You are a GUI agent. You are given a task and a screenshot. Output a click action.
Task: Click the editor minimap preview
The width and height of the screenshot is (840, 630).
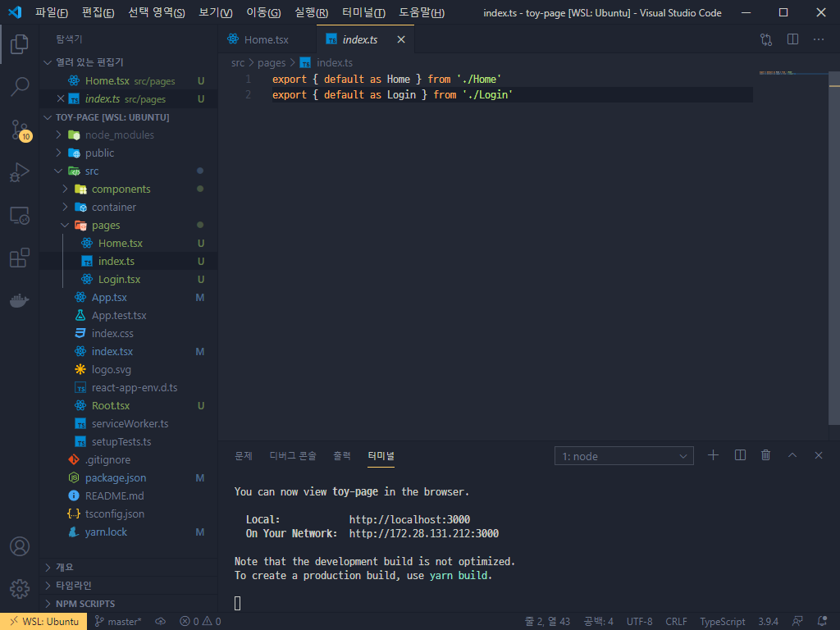point(776,72)
